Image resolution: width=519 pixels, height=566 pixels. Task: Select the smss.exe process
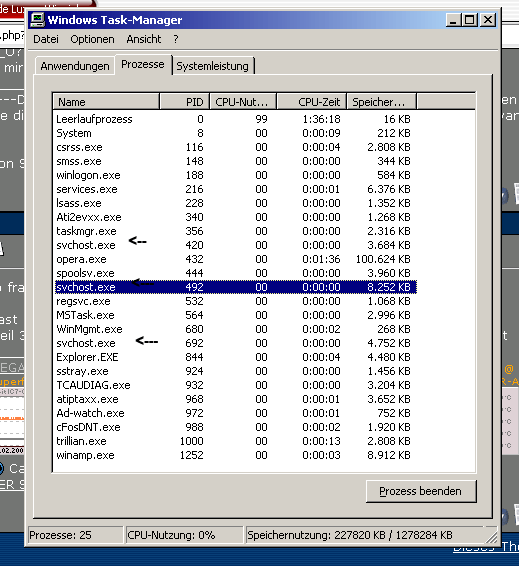point(236,161)
